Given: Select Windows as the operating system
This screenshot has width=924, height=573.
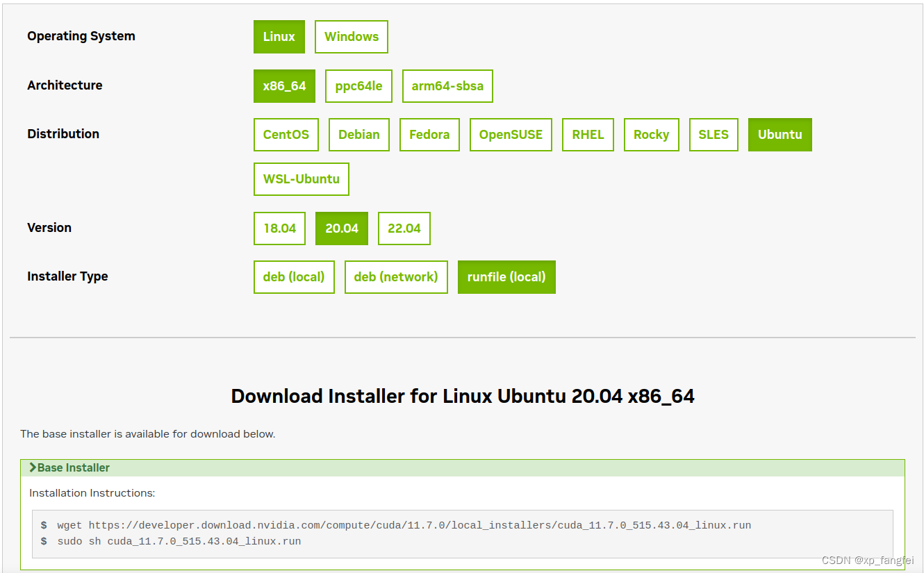Looking at the screenshot, I should [351, 36].
